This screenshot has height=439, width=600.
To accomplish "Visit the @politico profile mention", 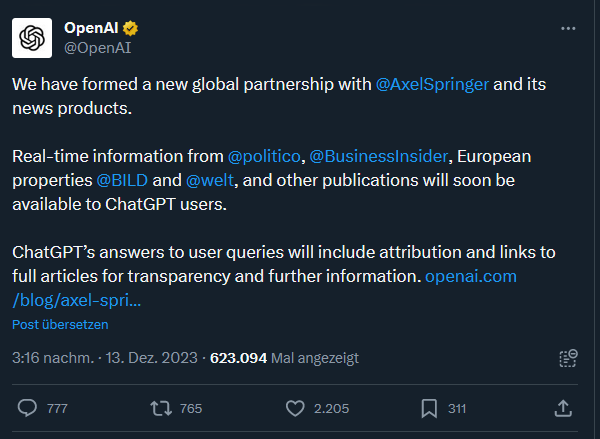I will point(262,156).
